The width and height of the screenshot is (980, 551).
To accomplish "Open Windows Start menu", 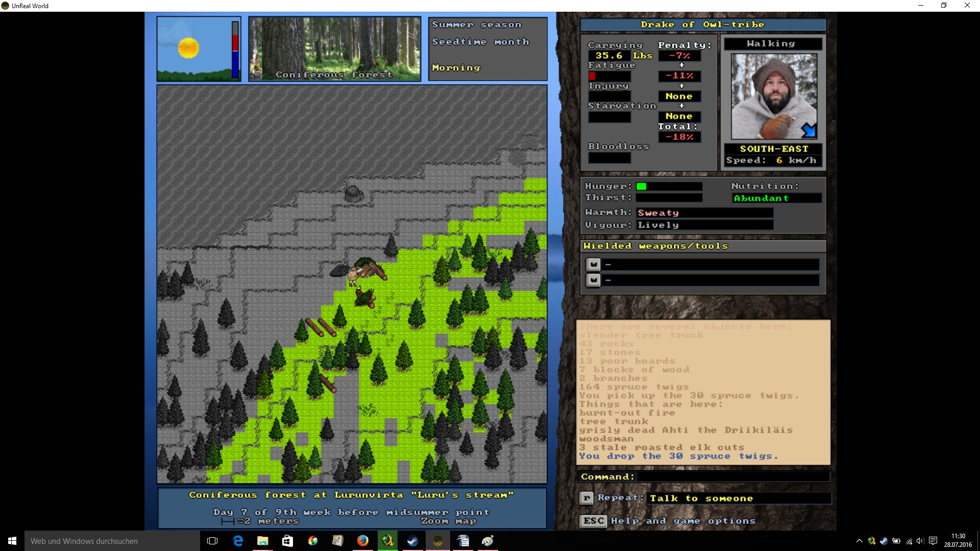I will 12,541.
